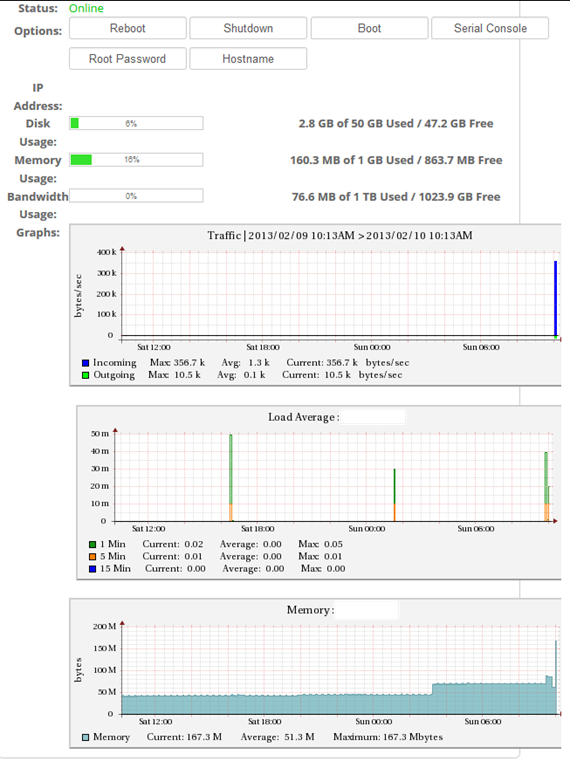Click the teal Memory legend swatch
The height and width of the screenshot is (768, 570).
coord(86,737)
